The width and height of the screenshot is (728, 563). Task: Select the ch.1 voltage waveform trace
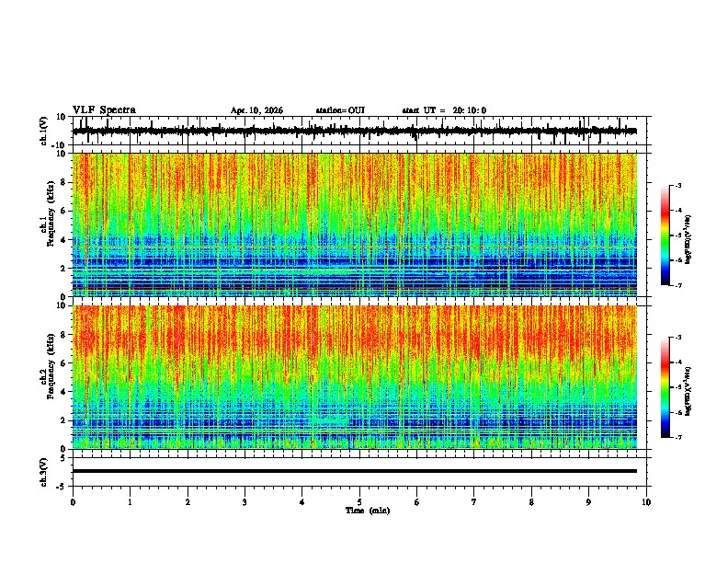click(x=354, y=131)
